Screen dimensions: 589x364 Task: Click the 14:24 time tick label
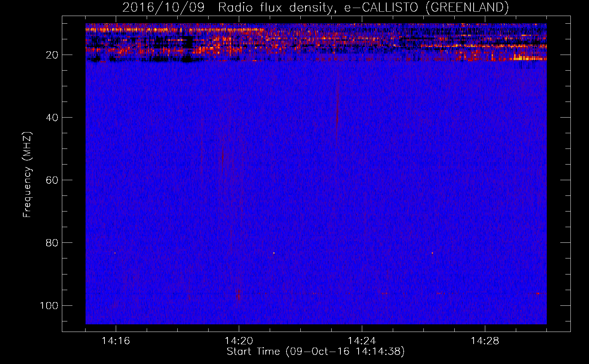362,341
